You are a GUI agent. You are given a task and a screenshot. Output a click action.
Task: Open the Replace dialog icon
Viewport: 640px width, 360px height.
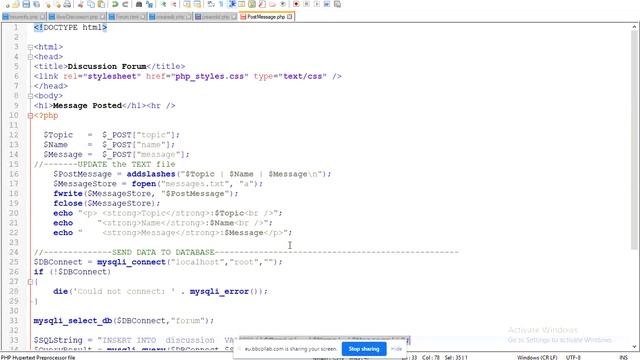pos(149,4)
